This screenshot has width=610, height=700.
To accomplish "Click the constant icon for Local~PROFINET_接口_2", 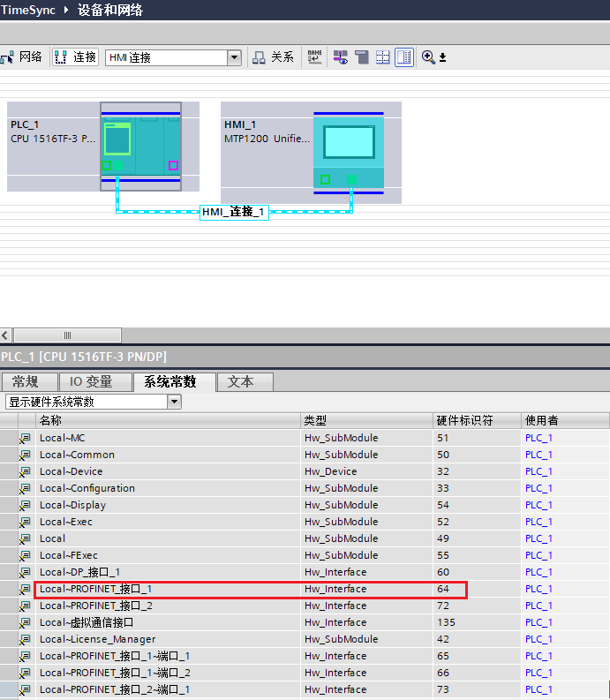I will [x=25, y=606].
